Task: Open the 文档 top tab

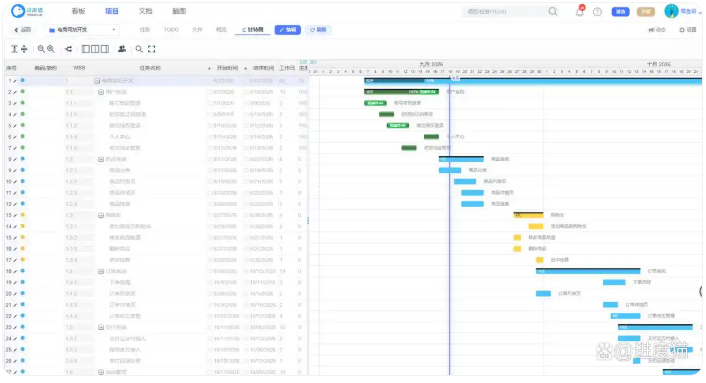Action: pos(145,11)
